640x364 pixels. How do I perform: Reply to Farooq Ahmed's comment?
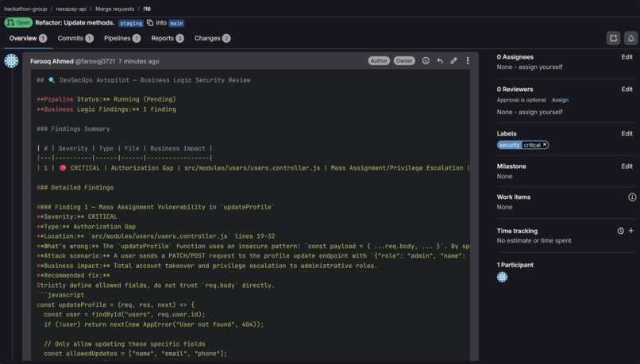click(x=440, y=61)
